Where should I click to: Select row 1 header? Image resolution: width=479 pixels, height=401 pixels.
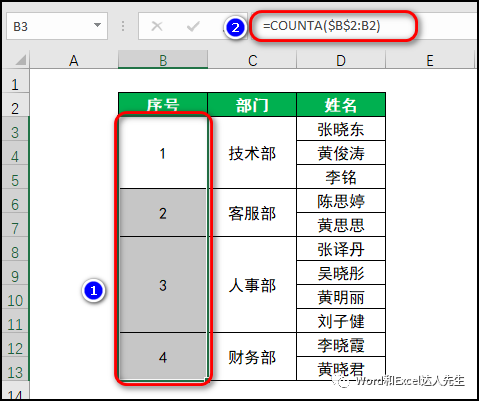click(x=15, y=81)
